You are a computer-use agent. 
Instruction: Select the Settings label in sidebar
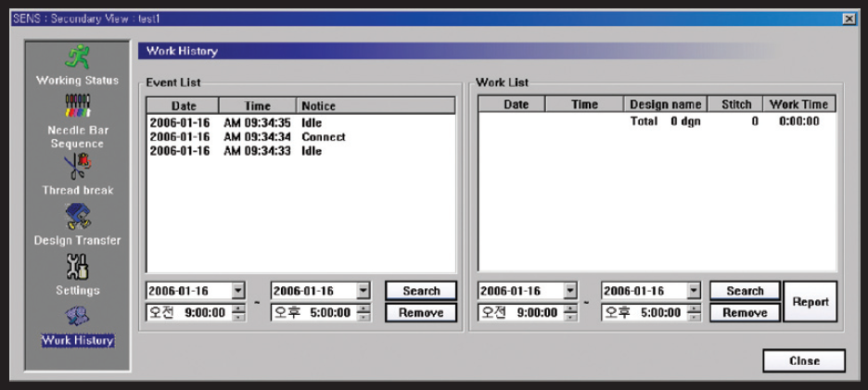[x=78, y=291]
